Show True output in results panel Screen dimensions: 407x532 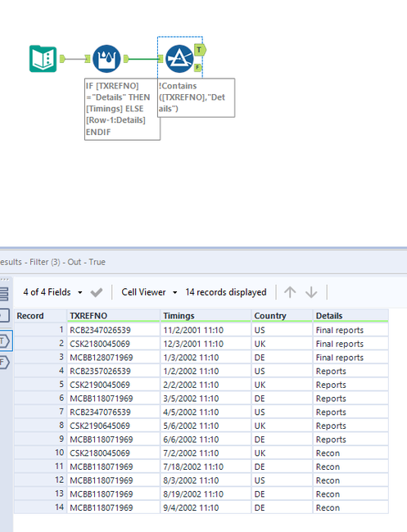coord(6,340)
